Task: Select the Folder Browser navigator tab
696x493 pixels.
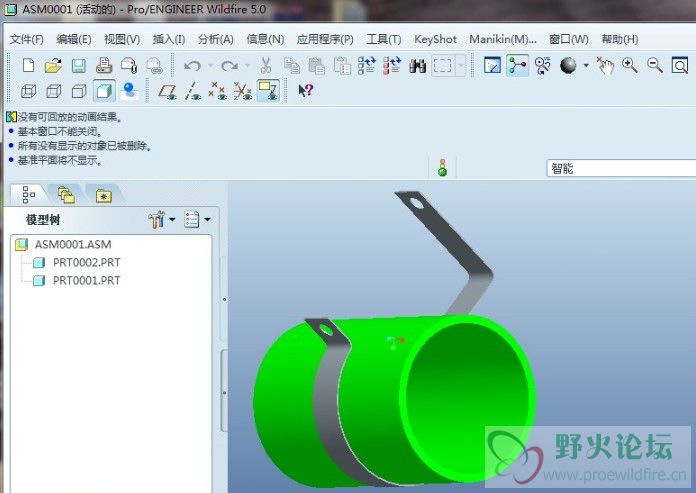Action: pos(66,195)
